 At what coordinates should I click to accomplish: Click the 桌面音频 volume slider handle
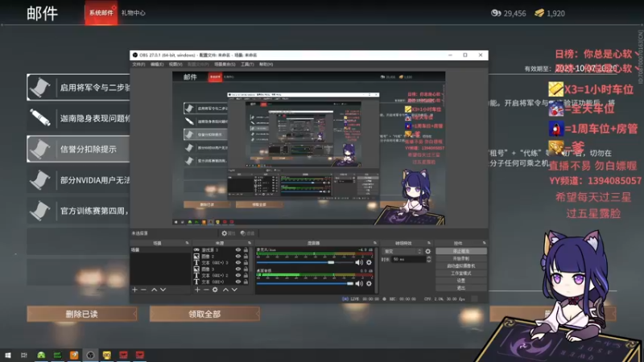click(x=350, y=283)
